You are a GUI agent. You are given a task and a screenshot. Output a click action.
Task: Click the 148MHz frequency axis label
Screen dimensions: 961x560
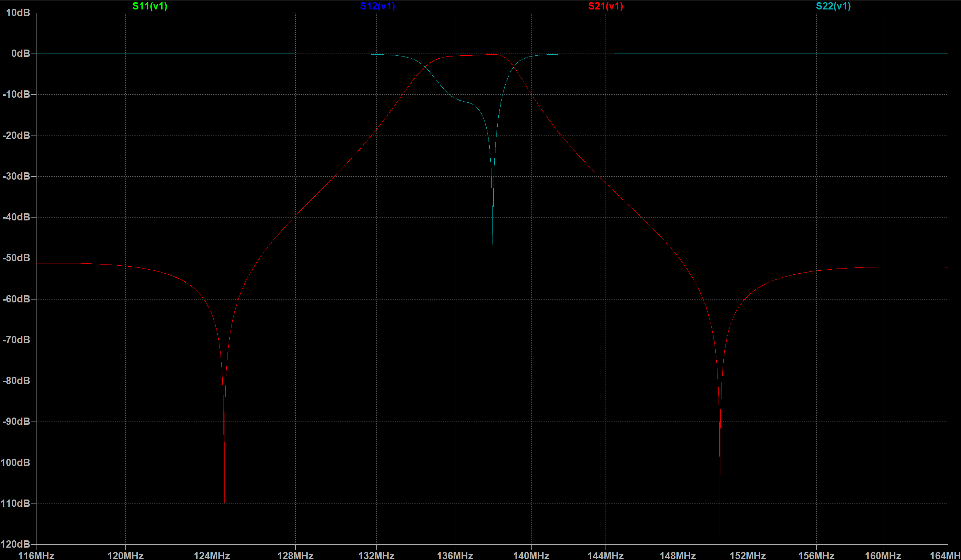(678, 555)
